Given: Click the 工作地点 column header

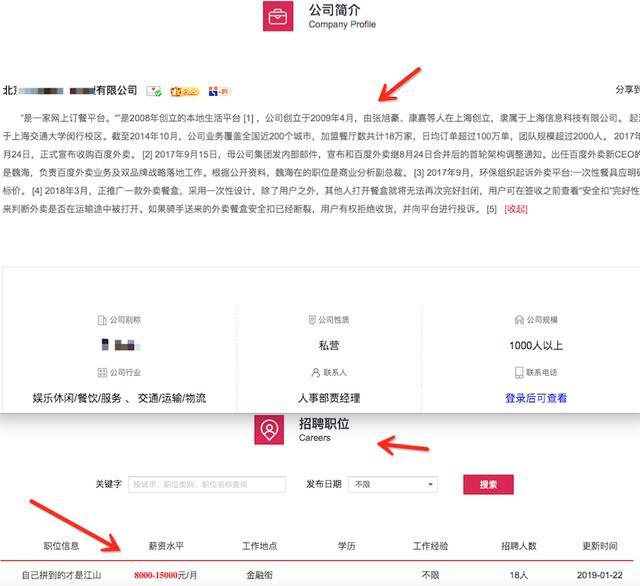Looking at the screenshot, I should (x=260, y=546).
